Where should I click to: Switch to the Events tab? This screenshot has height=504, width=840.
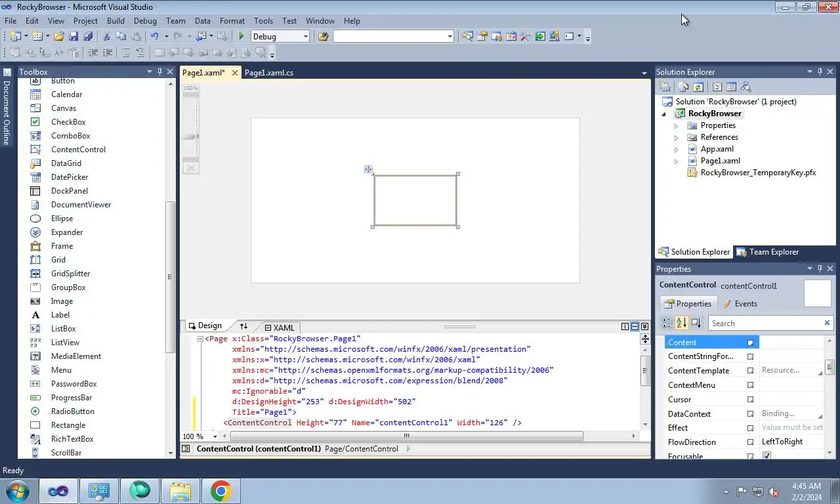coord(740,303)
